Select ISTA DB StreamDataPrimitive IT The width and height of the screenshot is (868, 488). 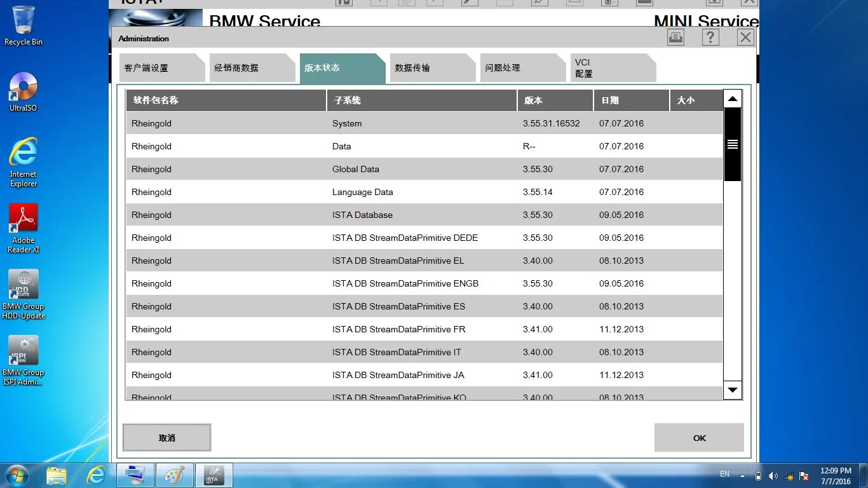click(x=397, y=352)
